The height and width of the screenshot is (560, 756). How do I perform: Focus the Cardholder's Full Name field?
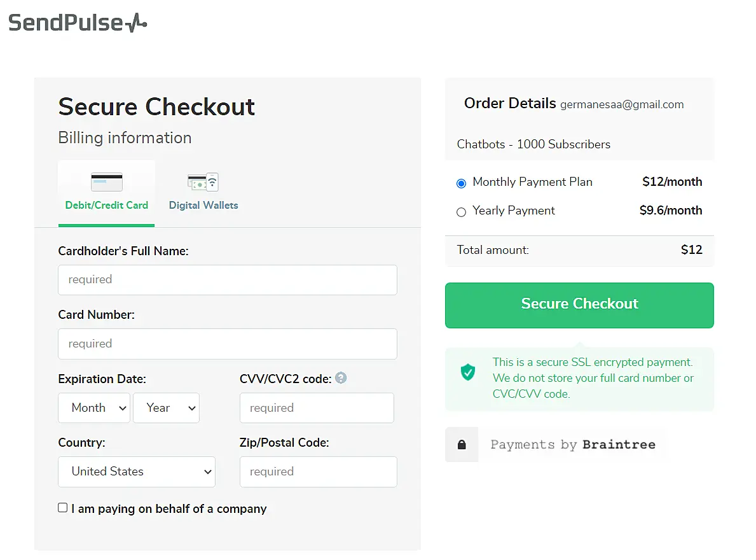pyautogui.click(x=228, y=280)
